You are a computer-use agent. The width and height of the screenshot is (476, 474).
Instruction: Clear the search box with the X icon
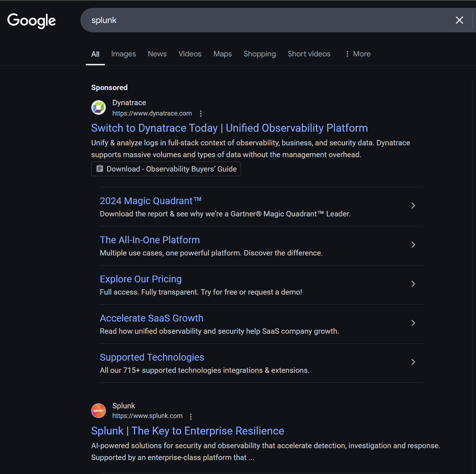click(459, 20)
